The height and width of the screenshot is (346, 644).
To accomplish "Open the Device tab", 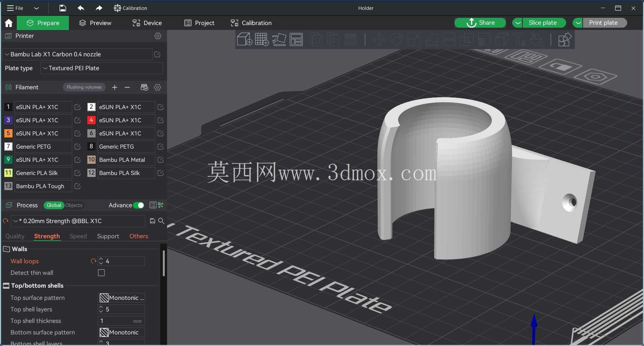I will pyautogui.click(x=147, y=23).
